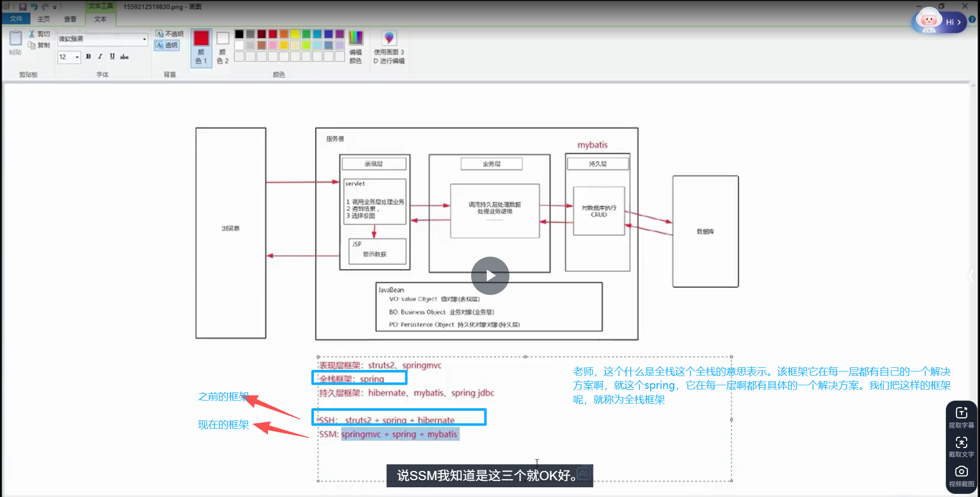The height and width of the screenshot is (497, 980).
Task: Pick the yellow color swatch
Action: 295,34
